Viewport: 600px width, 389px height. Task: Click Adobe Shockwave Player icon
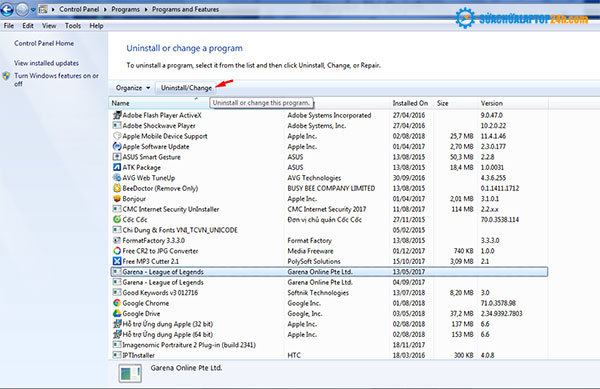click(117, 125)
